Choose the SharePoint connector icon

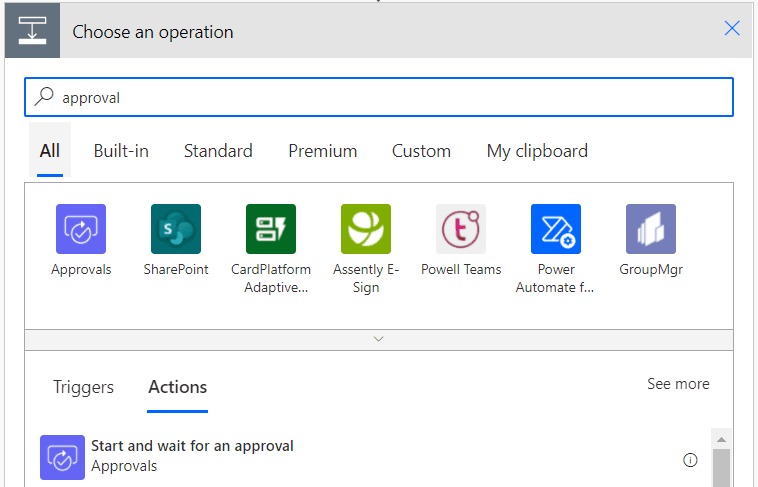click(x=175, y=229)
